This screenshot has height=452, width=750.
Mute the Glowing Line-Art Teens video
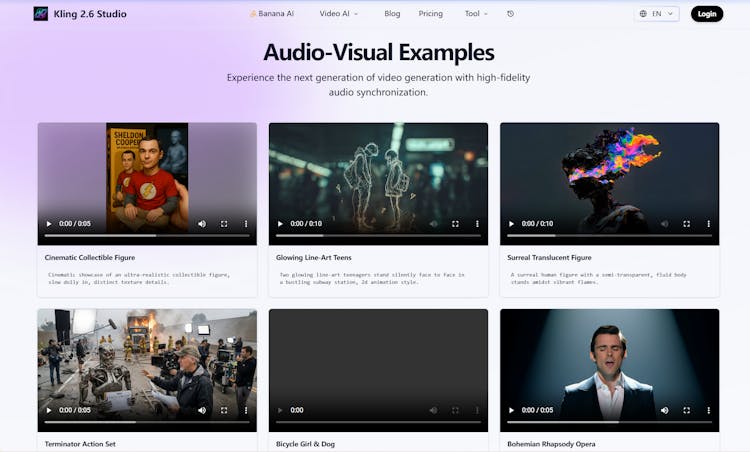click(x=433, y=224)
